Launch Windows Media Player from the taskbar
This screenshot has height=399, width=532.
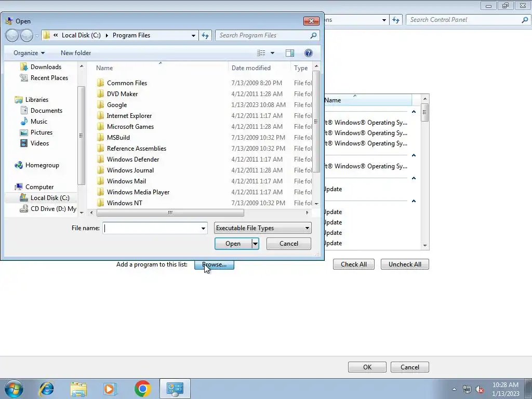click(110, 389)
